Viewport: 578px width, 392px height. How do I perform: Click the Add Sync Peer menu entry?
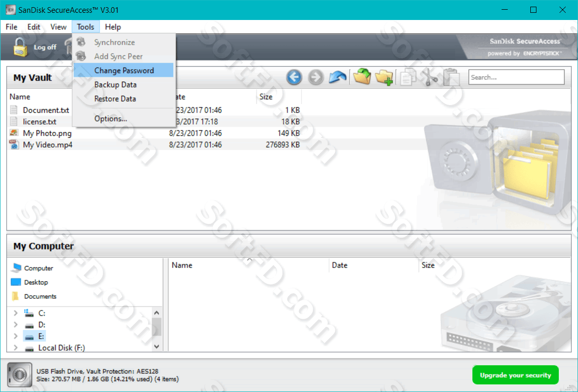(123, 56)
